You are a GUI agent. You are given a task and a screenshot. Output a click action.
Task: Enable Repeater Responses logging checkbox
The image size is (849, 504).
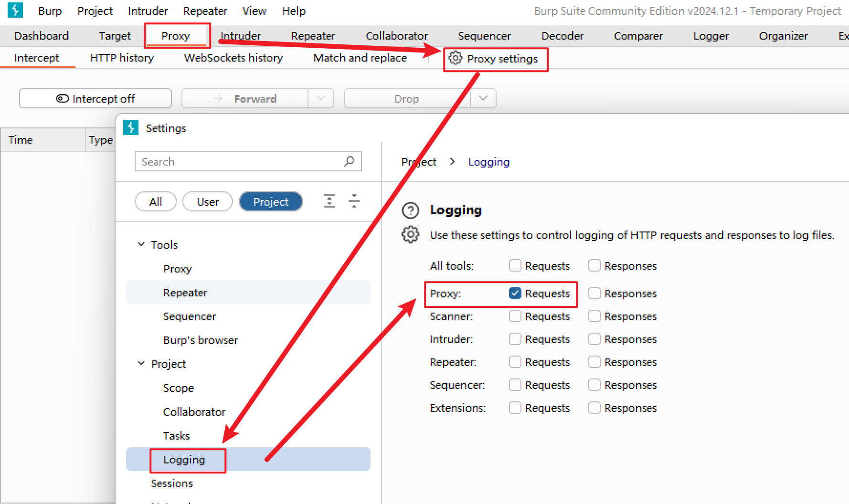click(594, 362)
